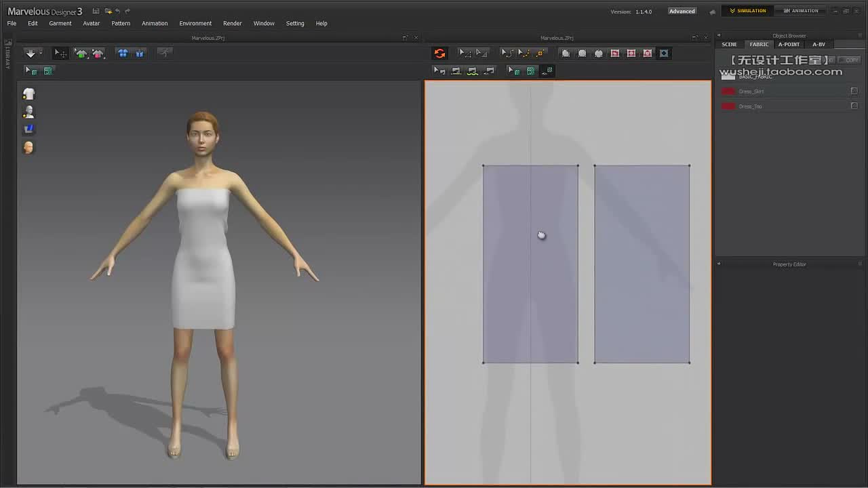Screen dimensions: 868x488
Task: Open the Environment menu
Action: coord(195,23)
